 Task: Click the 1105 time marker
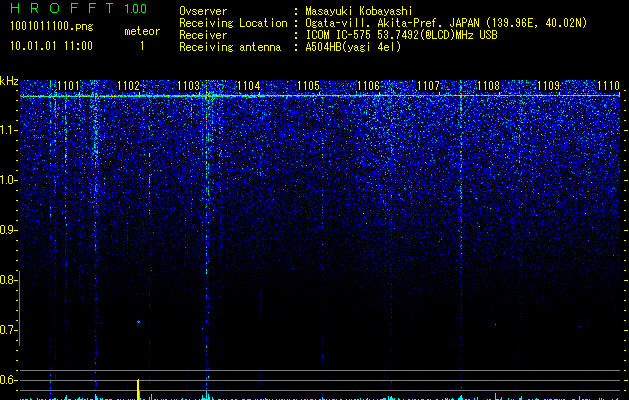308,85
